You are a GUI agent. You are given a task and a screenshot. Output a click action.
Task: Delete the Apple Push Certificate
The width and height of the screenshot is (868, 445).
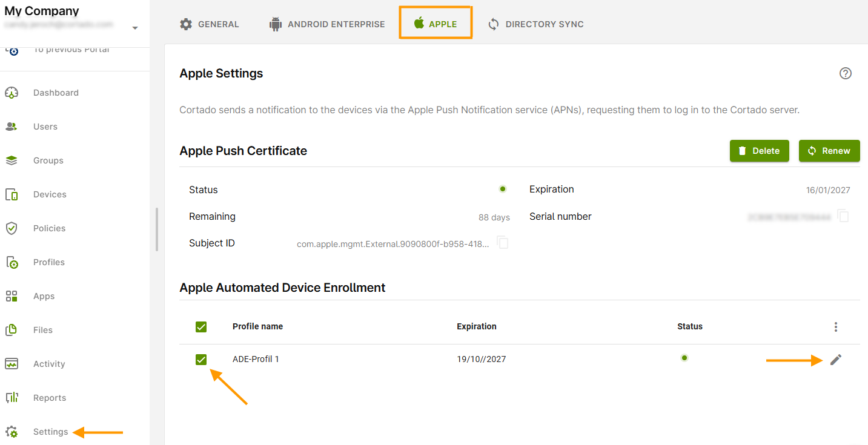[760, 151]
